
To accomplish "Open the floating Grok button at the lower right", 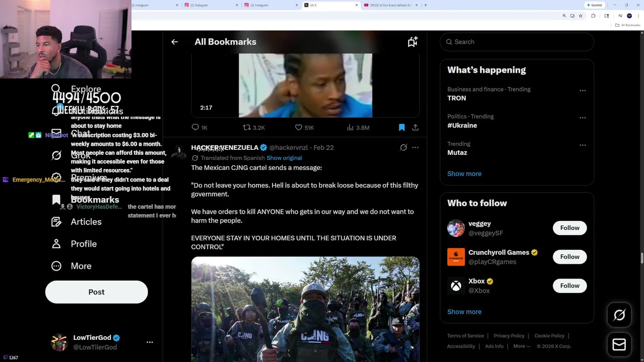I will [x=619, y=315].
